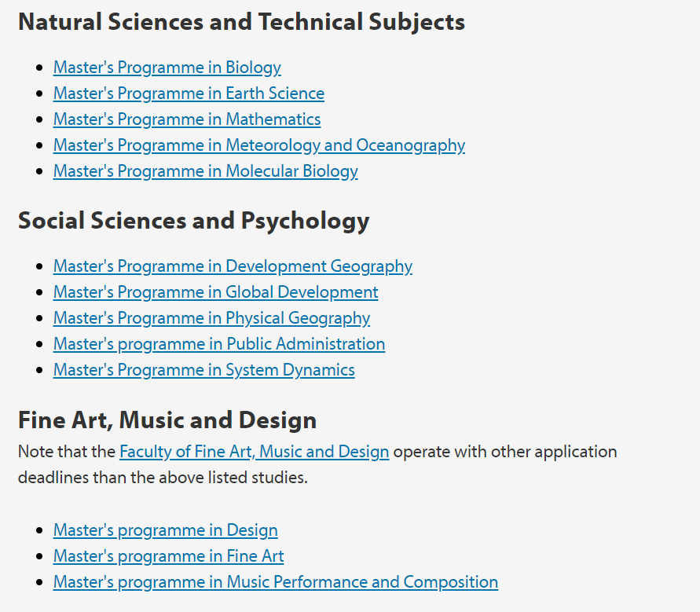700x612 pixels.
Task: Open the Mathematics master's programme link
Action: pyautogui.click(x=187, y=119)
